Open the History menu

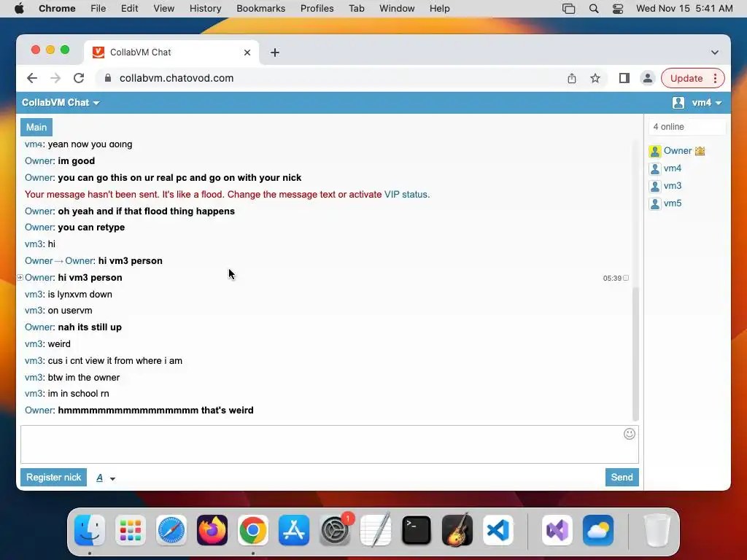(x=205, y=9)
